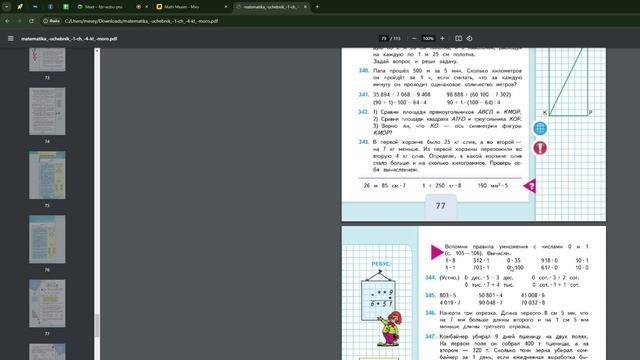Click the blue globe icon on page
This screenshot has width=640, height=360.
pyautogui.click(x=540, y=128)
